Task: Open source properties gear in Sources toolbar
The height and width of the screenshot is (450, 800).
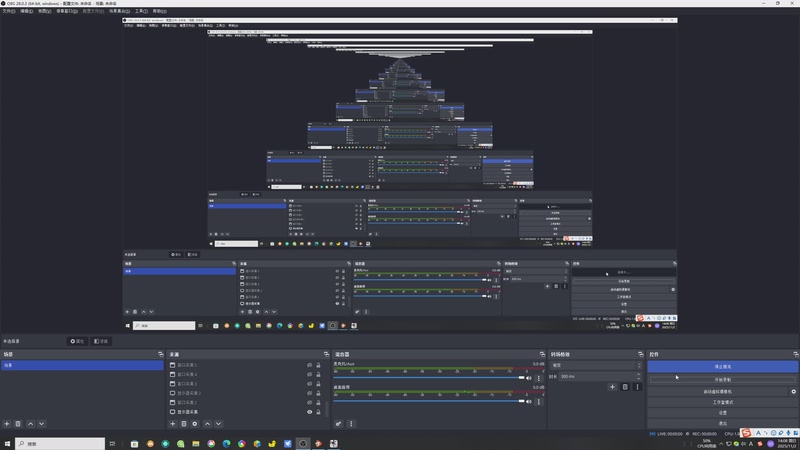Action: pos(195,423)
